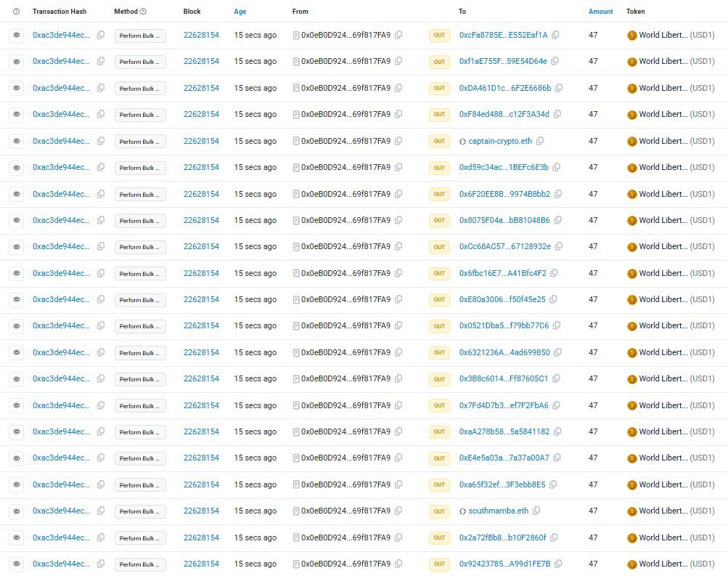The image size is (728, 576).
Task: Click World Libert token in 0xcFa8785E row
Action: point(663,35)
